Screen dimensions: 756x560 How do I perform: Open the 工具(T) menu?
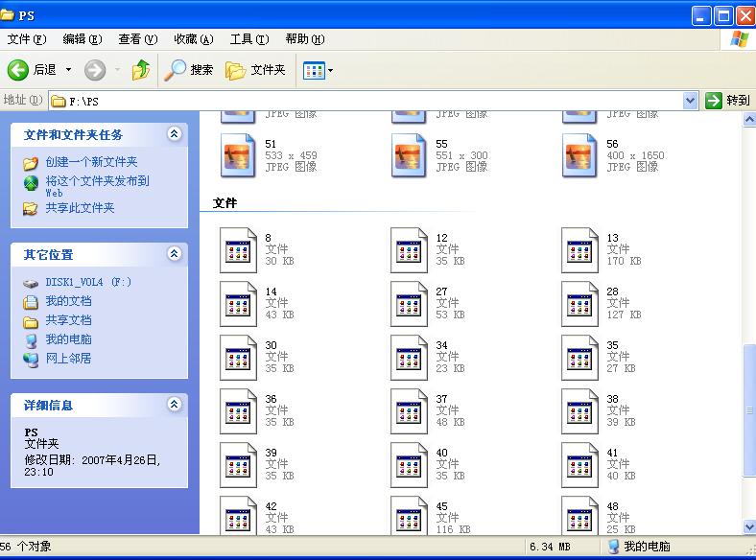click(x=249, y=39)
